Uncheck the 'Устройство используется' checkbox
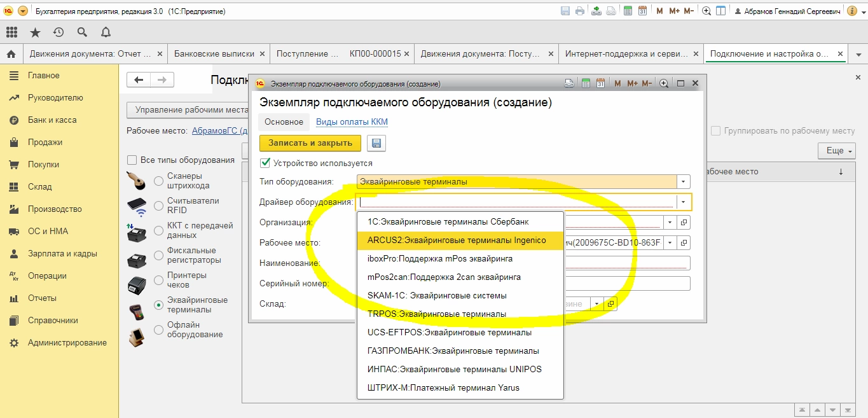This screenshot has width=868, height=418. (266, 164)
